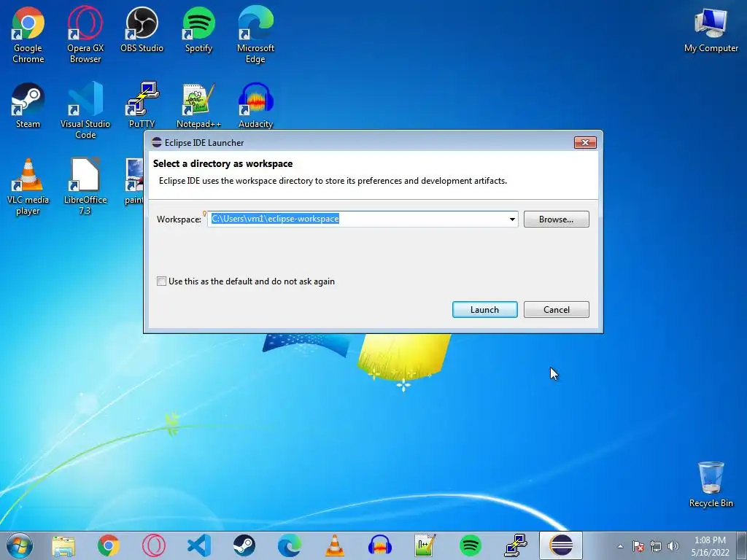
Task: Open network status tray icon
Action: (x=656, y=546)
